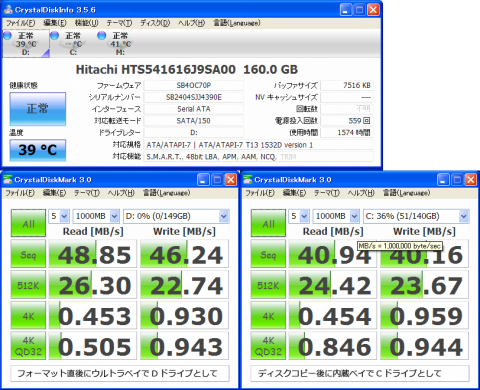
Task: Click the 1574 時間 power-on hours value
Action: (347, 132)
